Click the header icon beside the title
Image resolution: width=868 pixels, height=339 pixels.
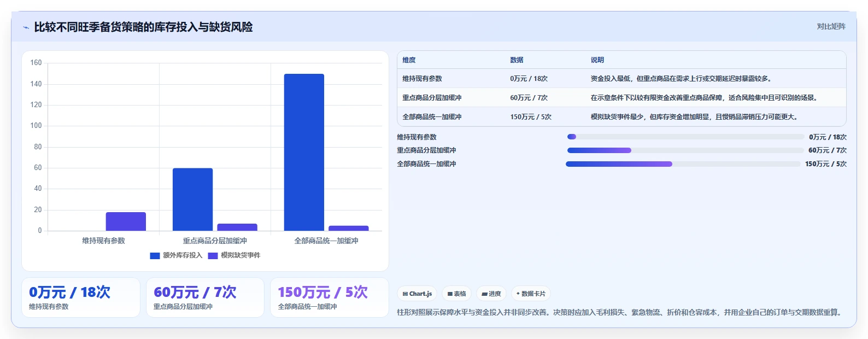point(26,27)
